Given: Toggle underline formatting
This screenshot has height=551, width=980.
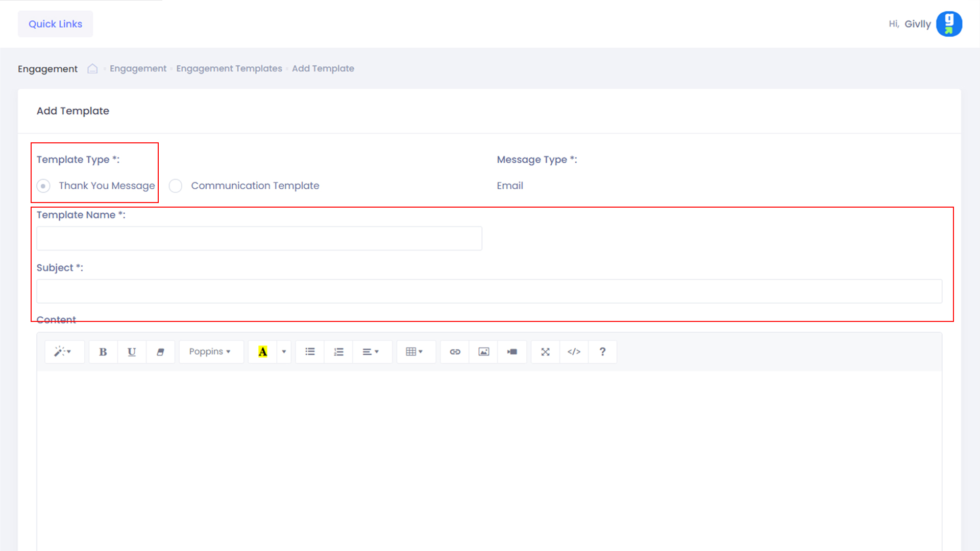Looking at the screenshot, I should click(x=132, y=352).
